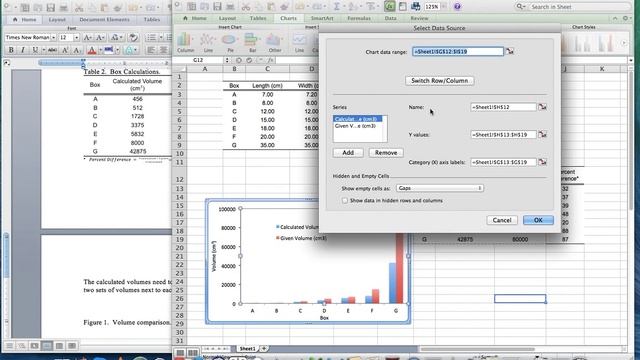This screenshot has width=640, height=360.
Task: Open Other chart types in Excel
Action: 275,43
